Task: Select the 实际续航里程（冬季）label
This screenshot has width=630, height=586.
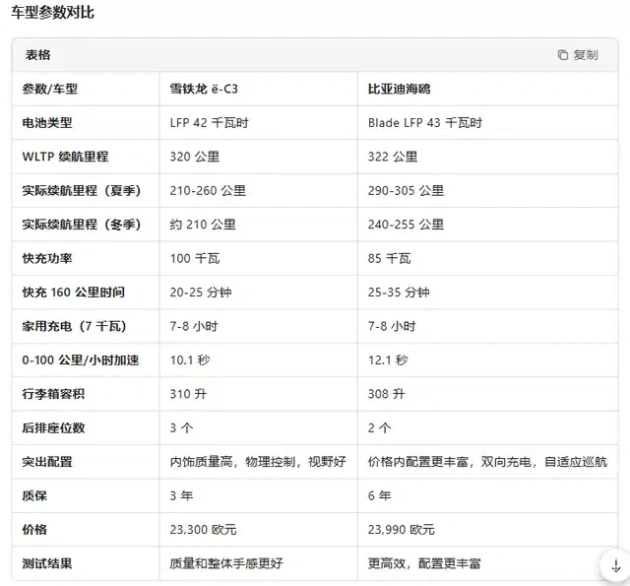Action: pos(82,224)
